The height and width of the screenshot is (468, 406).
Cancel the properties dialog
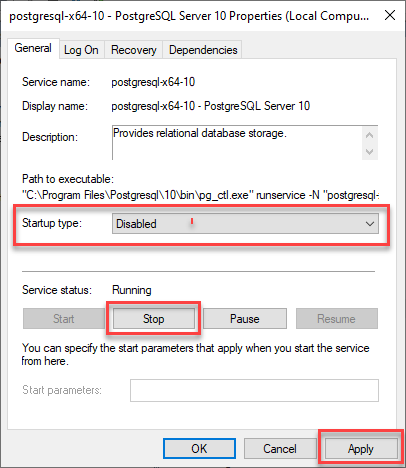click(280, 449)
